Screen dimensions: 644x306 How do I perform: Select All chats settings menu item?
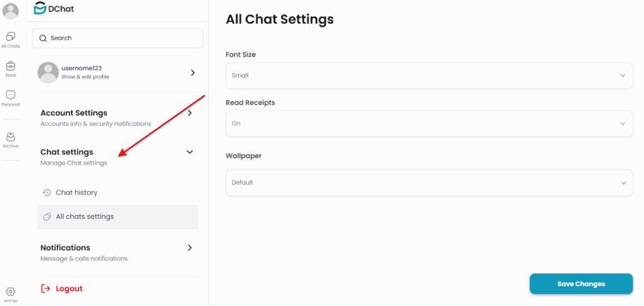click(x=85, y=217)
